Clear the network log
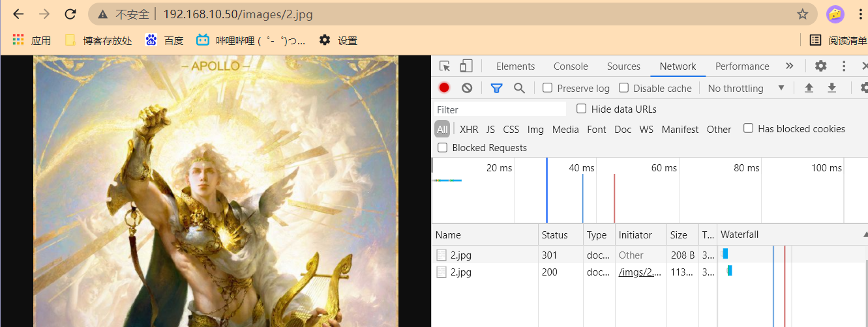Image resolution: width=868 pixels, height=327 pixels. pos(466,88)
